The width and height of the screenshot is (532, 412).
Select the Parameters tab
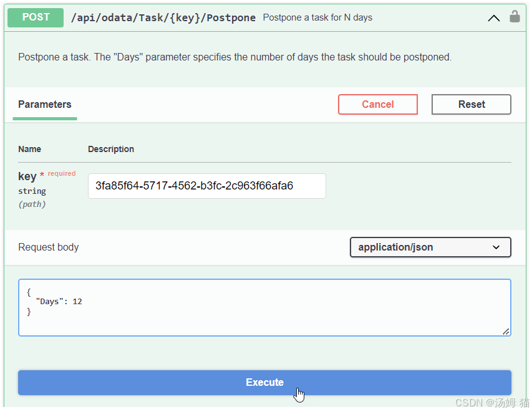pos(45,105)
